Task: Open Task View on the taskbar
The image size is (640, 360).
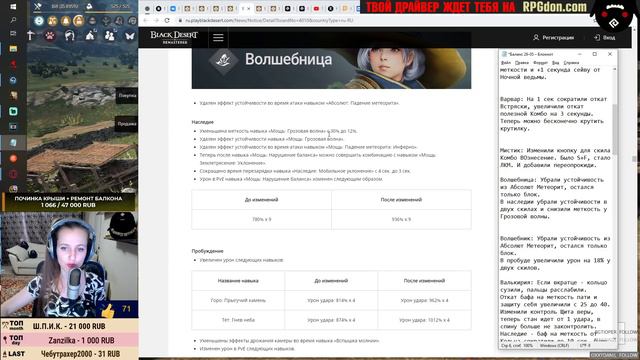Action: (x=13, y=33)
